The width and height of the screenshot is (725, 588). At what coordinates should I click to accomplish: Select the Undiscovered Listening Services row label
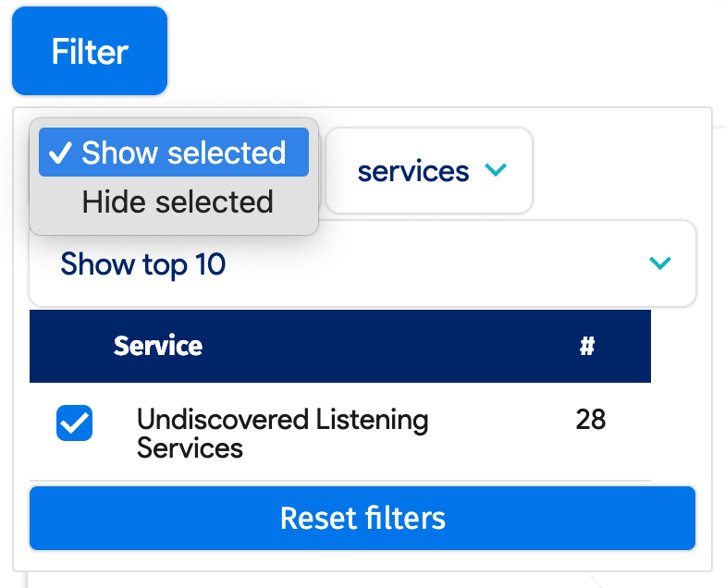pyautogui.click(x=282, y=434)
